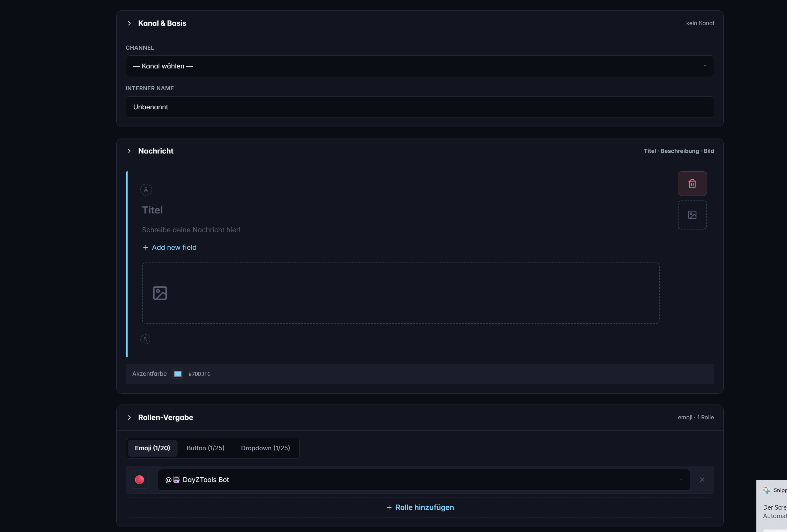Screen dimensions: 787x532
Task: Click the Unbenannt internal name field
Action: [x=420, y=107]
